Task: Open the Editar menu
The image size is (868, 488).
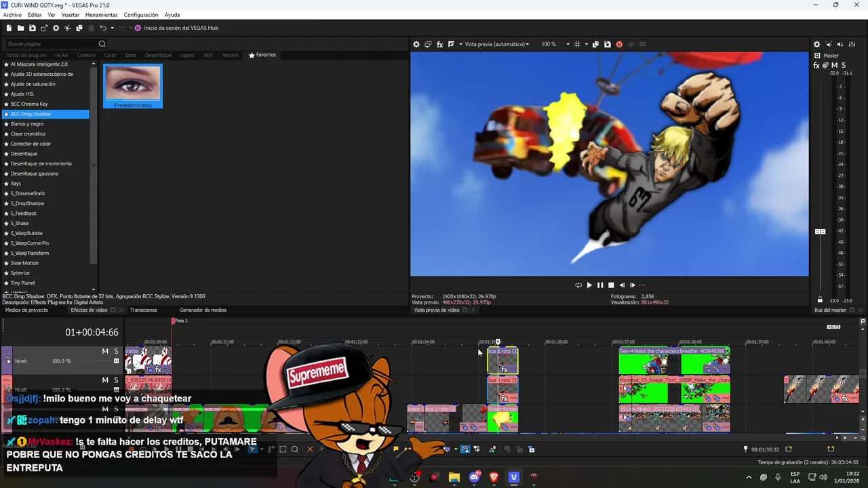Action: point(35,15)
